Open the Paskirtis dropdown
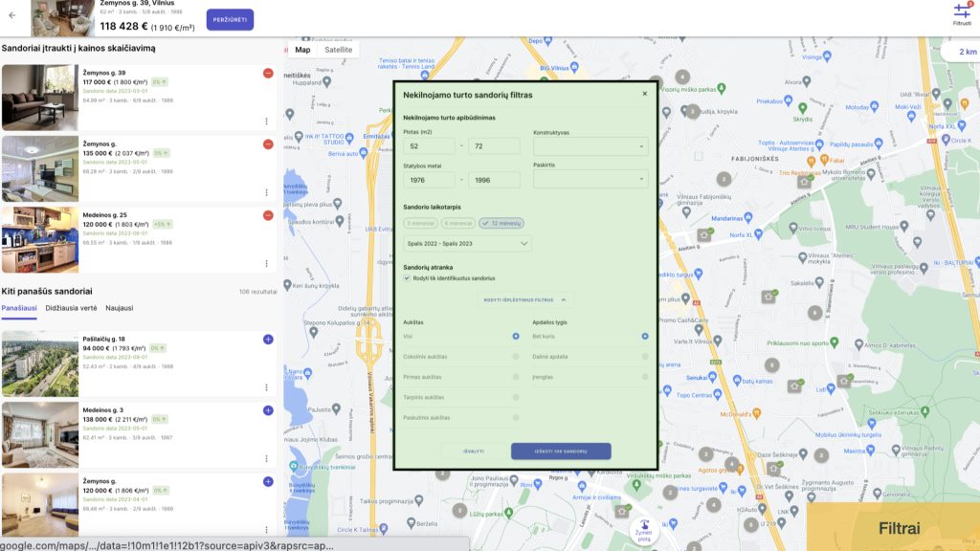The image size is (980, 551). (590, 179)
